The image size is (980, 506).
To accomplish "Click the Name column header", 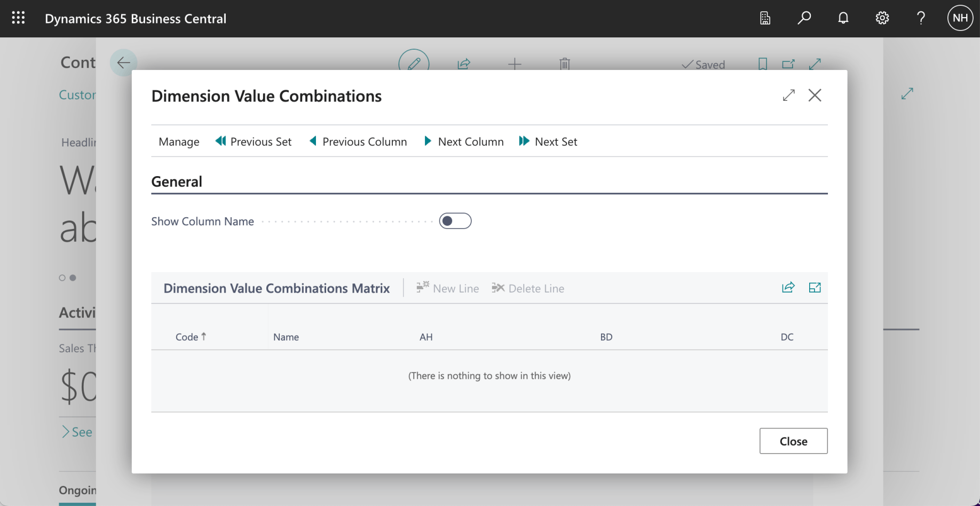I will (x=286, y=337).
